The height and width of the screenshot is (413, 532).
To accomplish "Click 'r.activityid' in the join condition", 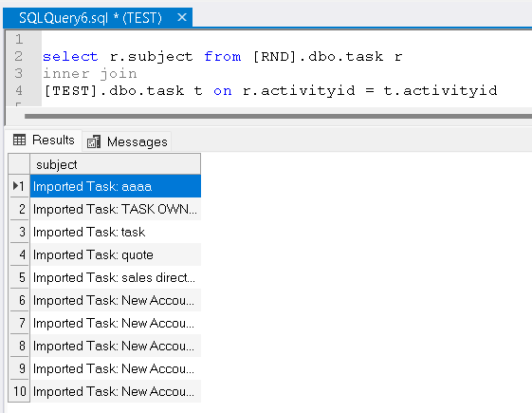I will [299, 91].
